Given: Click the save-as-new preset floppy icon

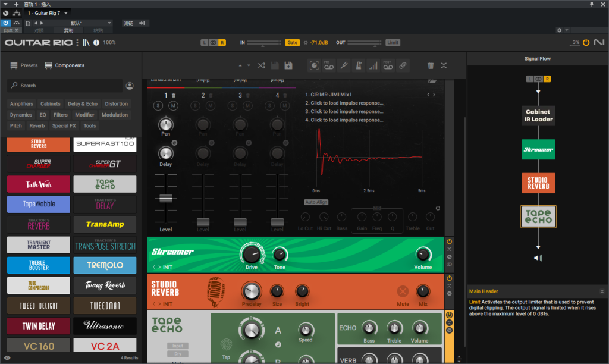Looking at the screenshot, I should coord(288,65).
